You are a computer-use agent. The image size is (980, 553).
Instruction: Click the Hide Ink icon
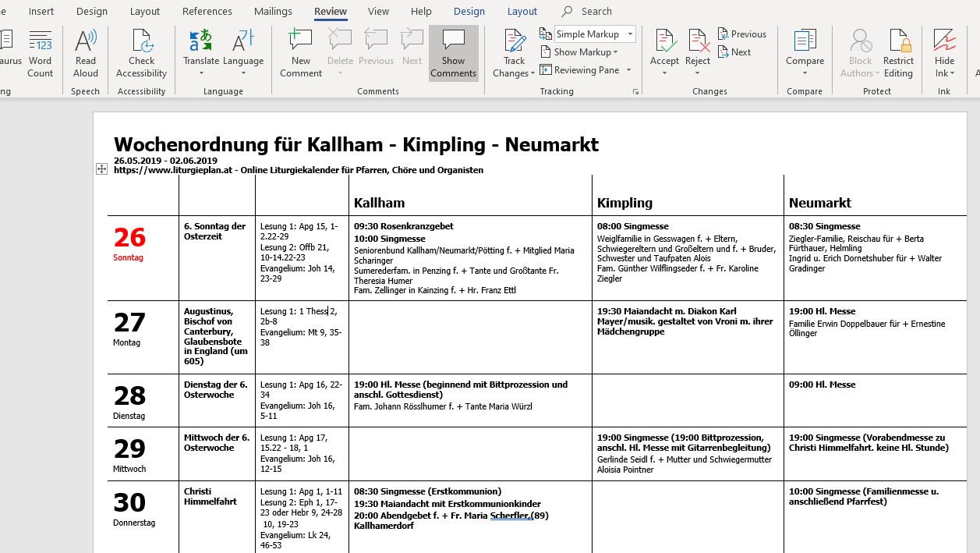[944, 41]
